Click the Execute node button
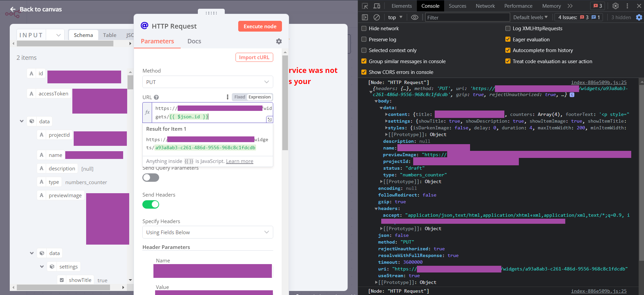The width and height of the screenshot is (644, 295). point(260,27)
